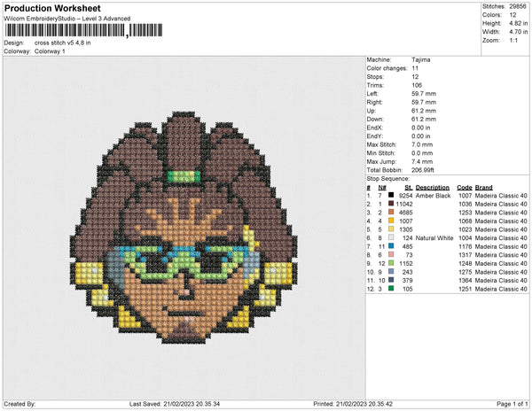Select design name 'cross stitch v5 4,8 in'
Screen dimensions: 532x411
[62, 43]
